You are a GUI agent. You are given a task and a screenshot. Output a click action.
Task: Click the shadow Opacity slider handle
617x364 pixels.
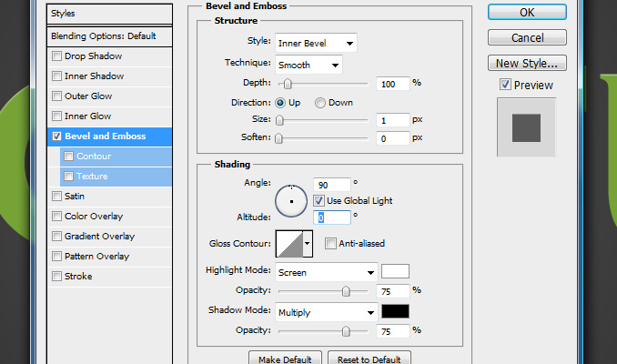pos(346,331)
